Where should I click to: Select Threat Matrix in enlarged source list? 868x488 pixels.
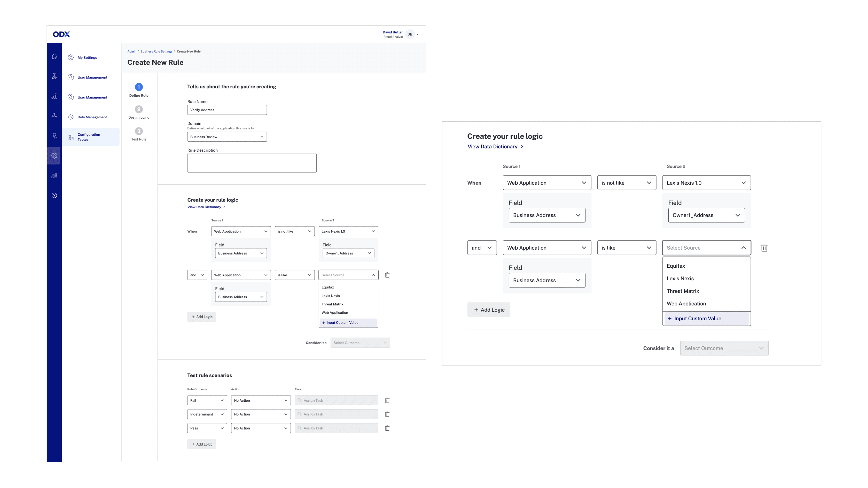pyautogui.click(x=683, y=291)
